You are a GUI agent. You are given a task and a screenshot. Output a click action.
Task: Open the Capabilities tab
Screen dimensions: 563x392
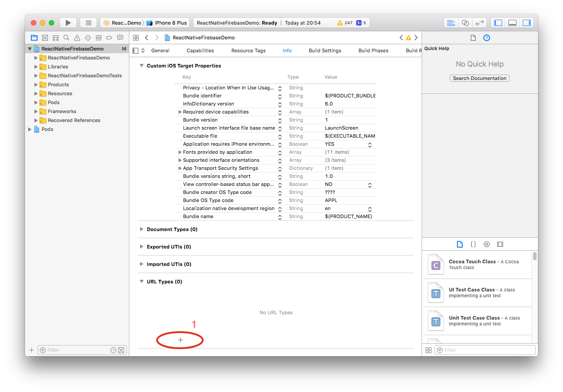(200, 51)
